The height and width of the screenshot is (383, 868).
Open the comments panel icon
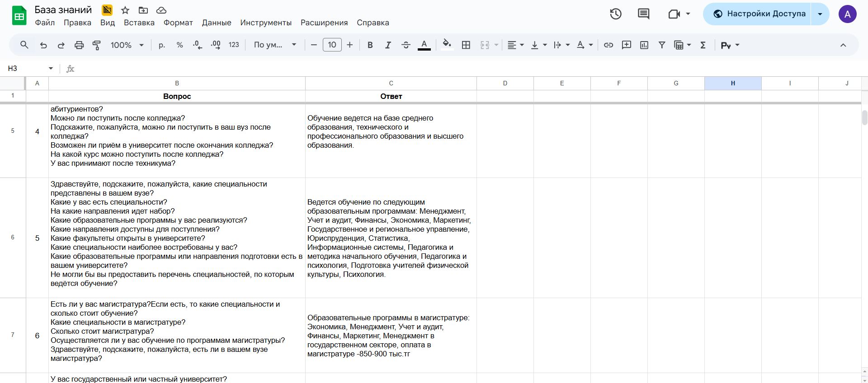tap(643, 14)
